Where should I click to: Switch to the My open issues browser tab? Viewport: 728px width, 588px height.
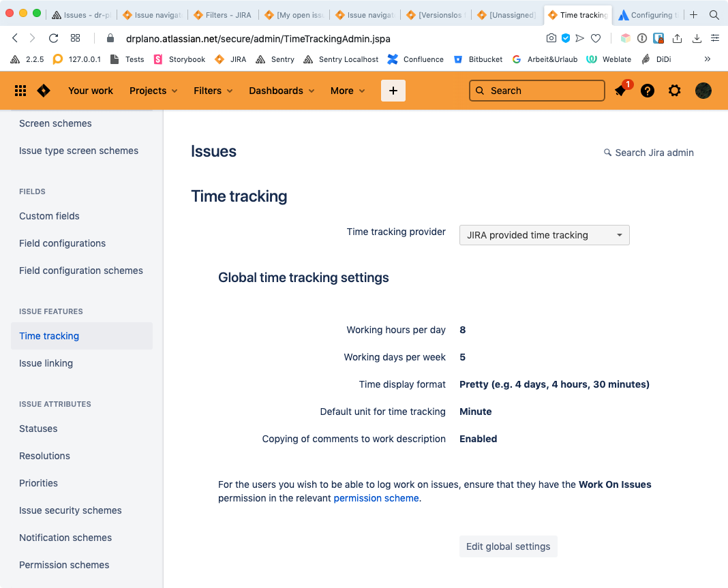293,15
